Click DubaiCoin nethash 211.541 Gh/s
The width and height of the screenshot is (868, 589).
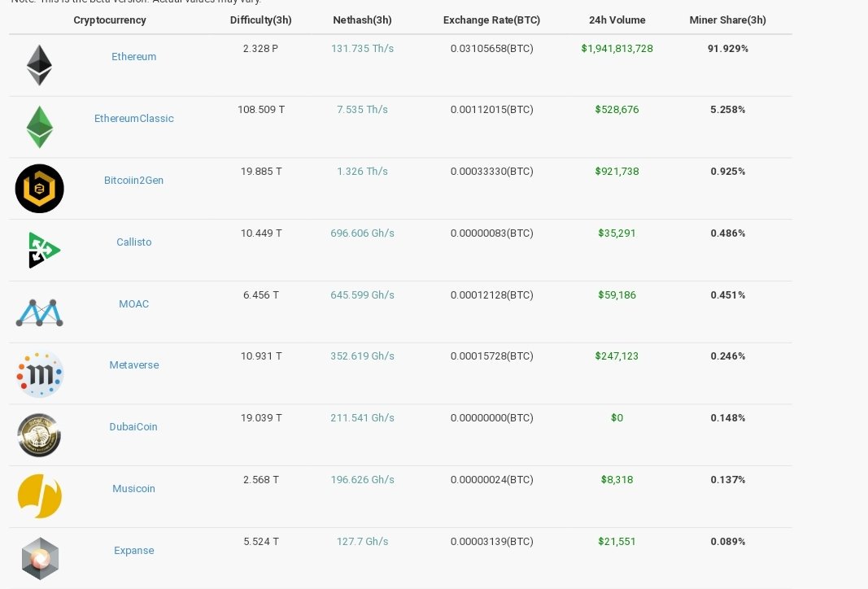363,418
